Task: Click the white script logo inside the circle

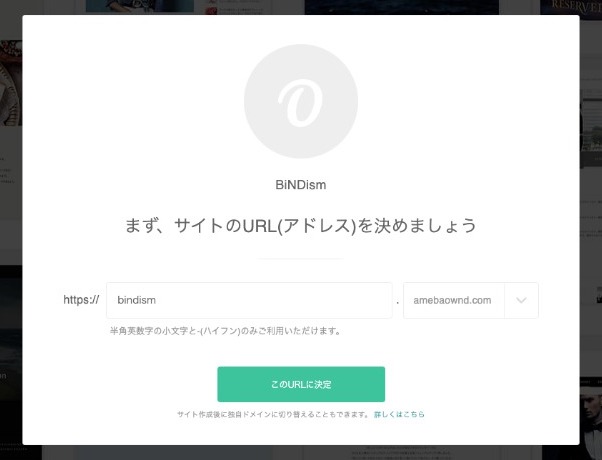Action: [x=300, y=103]
